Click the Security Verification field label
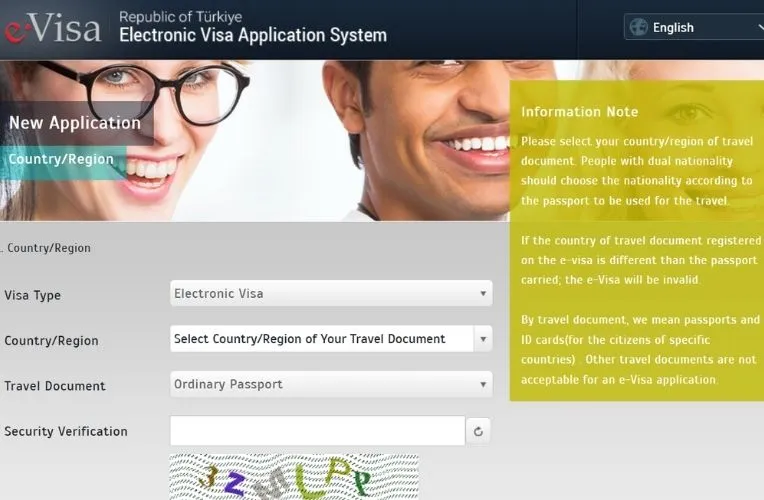 click(x=66, y=431)
